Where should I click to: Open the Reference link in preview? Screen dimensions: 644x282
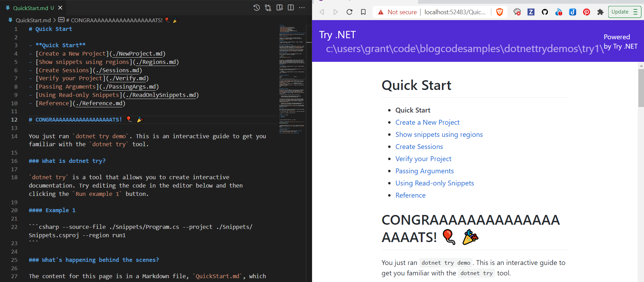(410, 195)
